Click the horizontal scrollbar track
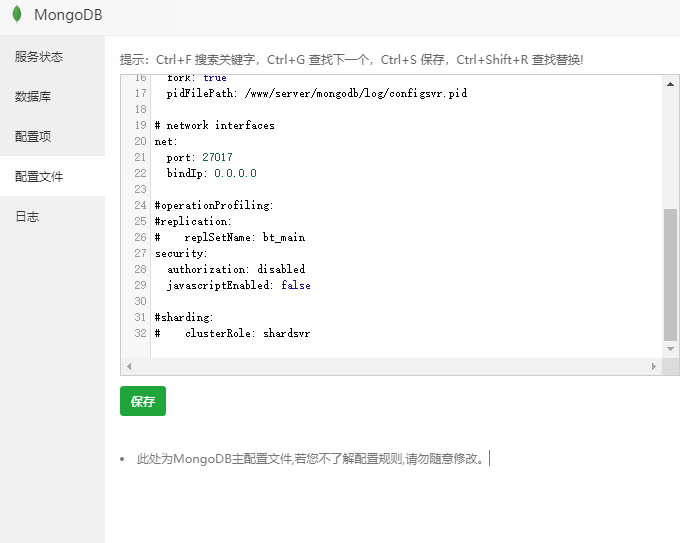This screenshot has width=680, height=543. [x=391, y=366]
